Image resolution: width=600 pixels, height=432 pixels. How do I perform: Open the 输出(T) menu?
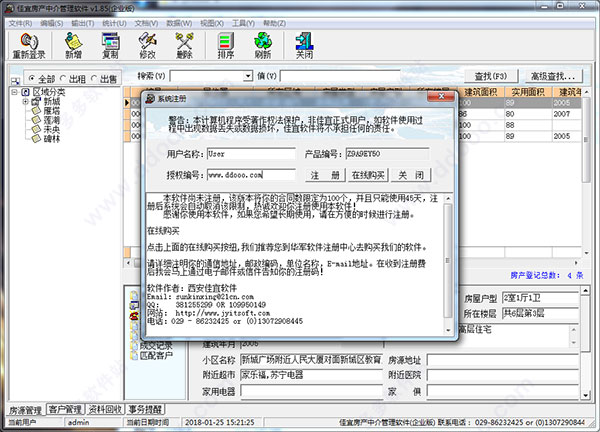(x=83, y=23)
